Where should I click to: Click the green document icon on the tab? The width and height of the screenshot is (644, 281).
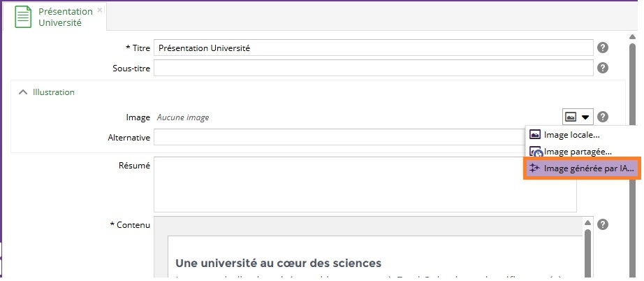[x=24, y=17]
